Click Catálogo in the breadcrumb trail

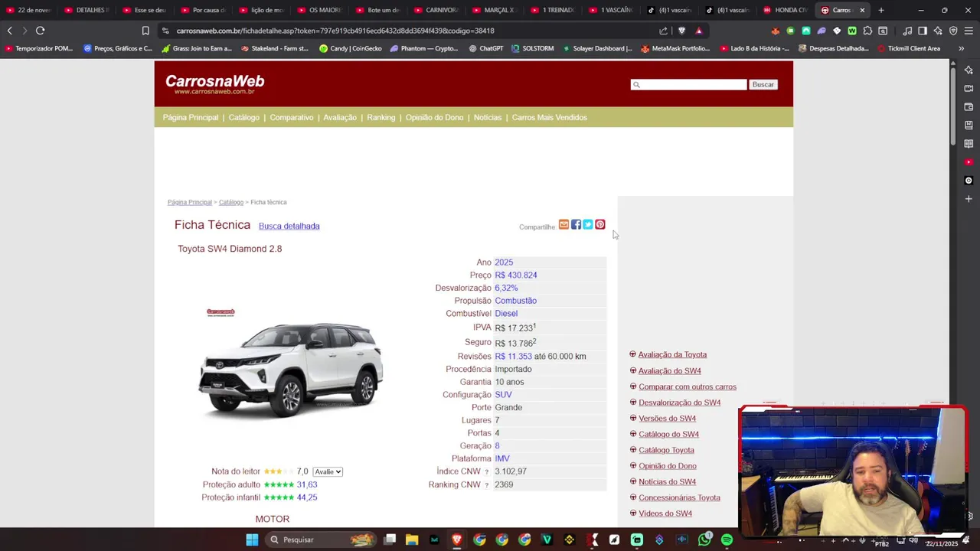point(231,203)
